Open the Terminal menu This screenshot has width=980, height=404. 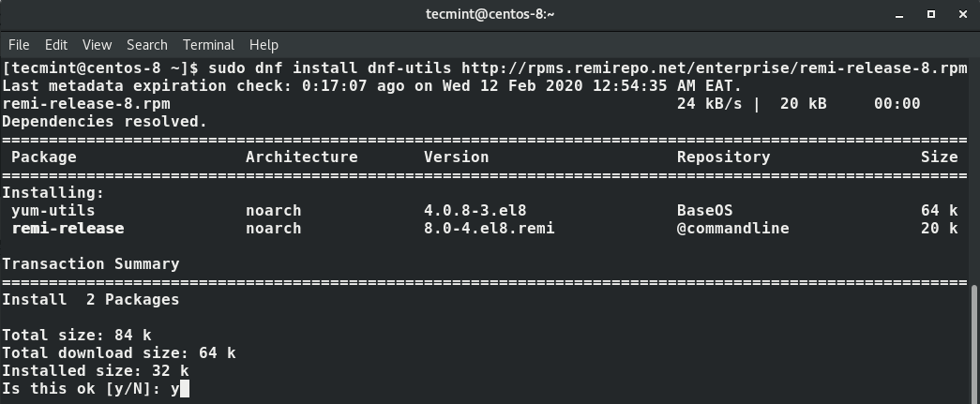208,45
